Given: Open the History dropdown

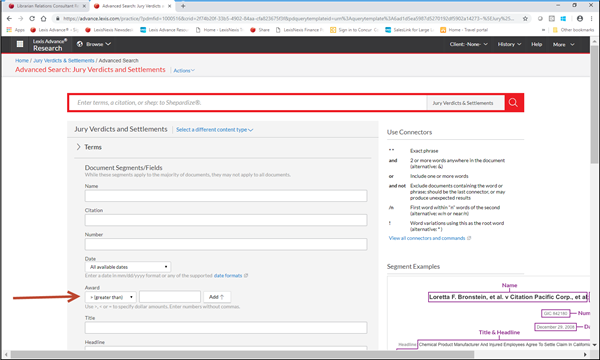Looking at the screenshot, I should pyautogui.click(x=509, y=44).
